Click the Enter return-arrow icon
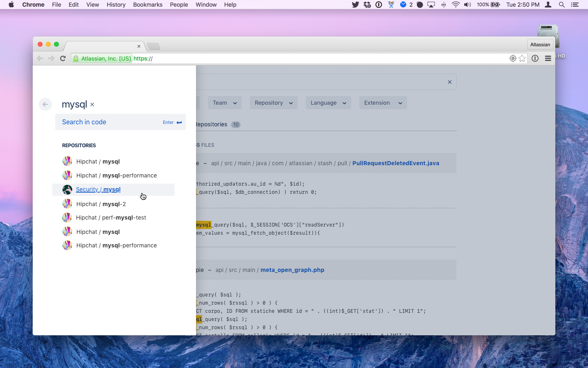Screen dimensions: 588x368 coord(179,122)
